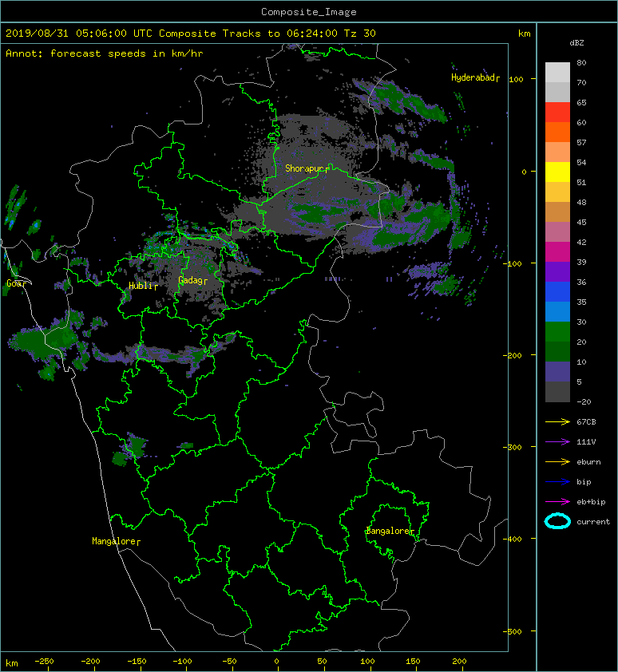Pick the light orange 54-57 dBZ swatch
Viewport: 618px width, 672px height.
click(557, 152)
